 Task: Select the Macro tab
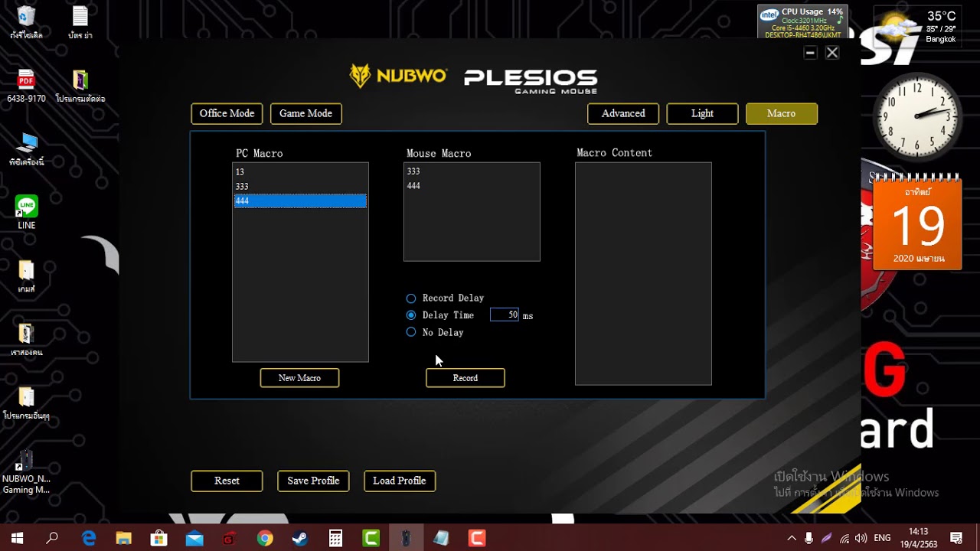coord(782,113)
